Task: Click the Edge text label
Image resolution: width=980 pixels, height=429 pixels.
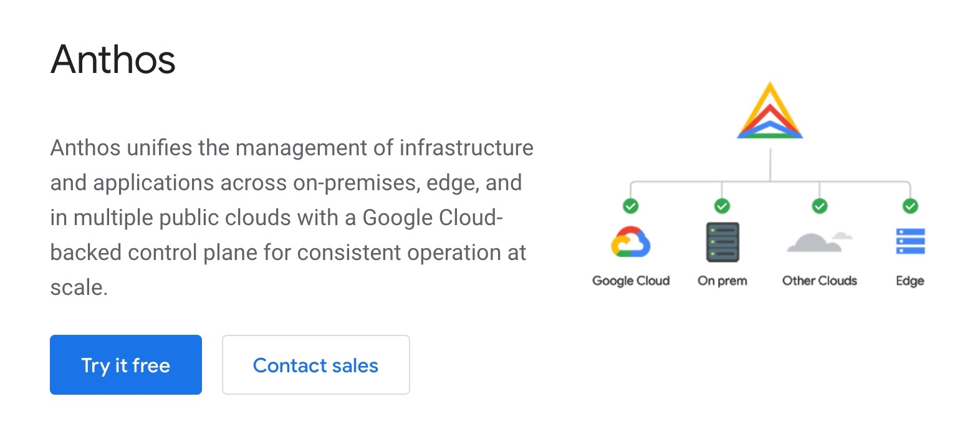Action: click(x=910, y=281)
